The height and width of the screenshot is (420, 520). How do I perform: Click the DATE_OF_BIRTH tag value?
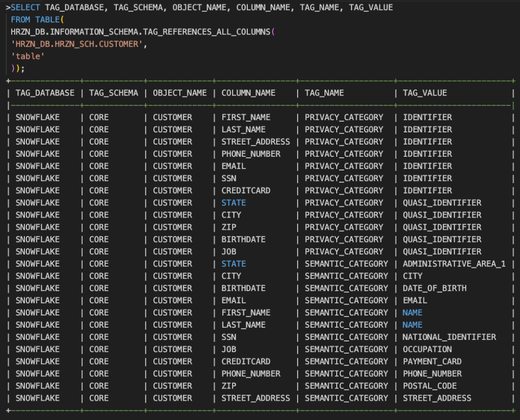click(435, 288)
